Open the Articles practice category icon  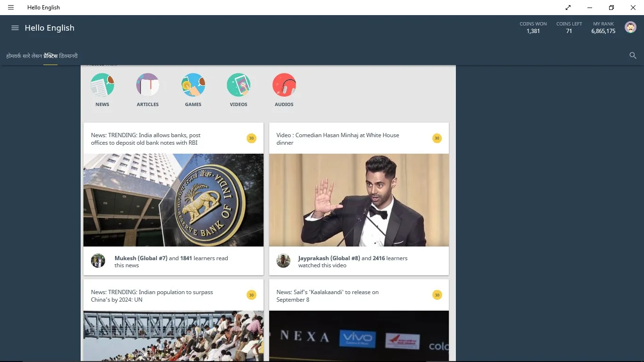click(x=148, y=85)
